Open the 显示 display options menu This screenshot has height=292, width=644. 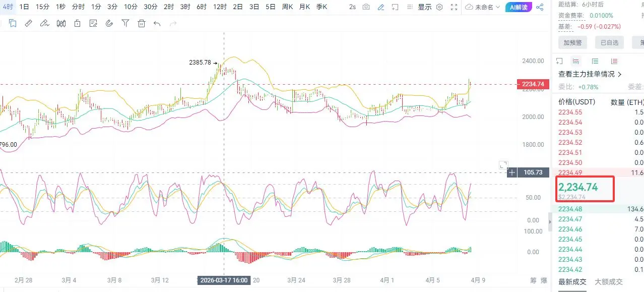(425, 7)
